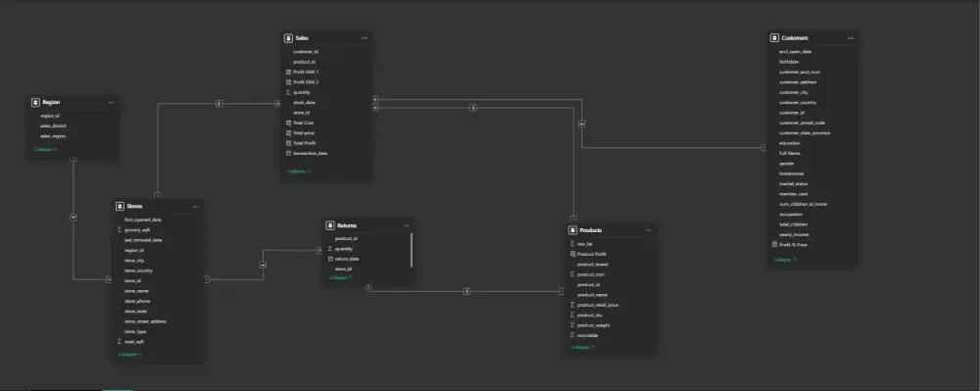Collapse the Region table
The image size is (980, 391).
pyautogui.click(x=46, y=150)
